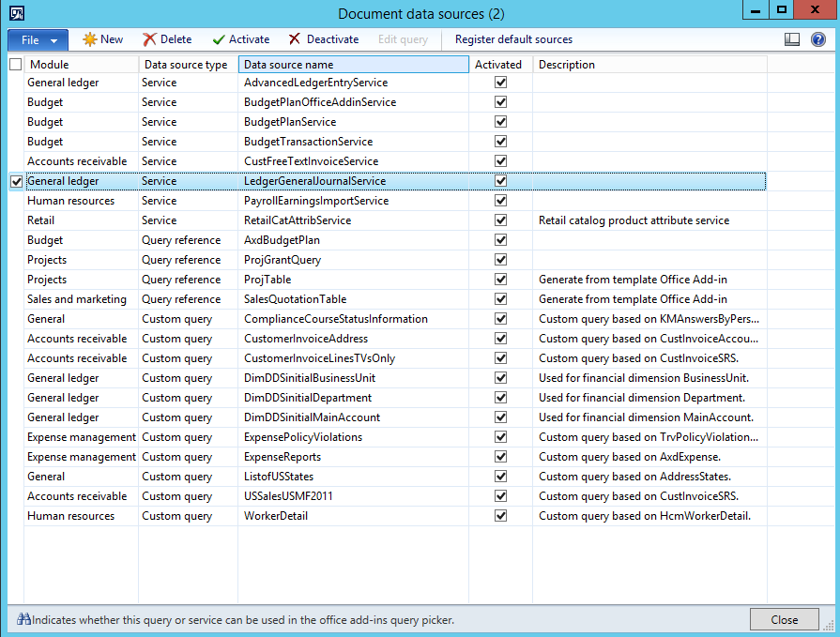840x637 pixels.
Task: Click the Data source type column header
Action: tap(188, 65)
